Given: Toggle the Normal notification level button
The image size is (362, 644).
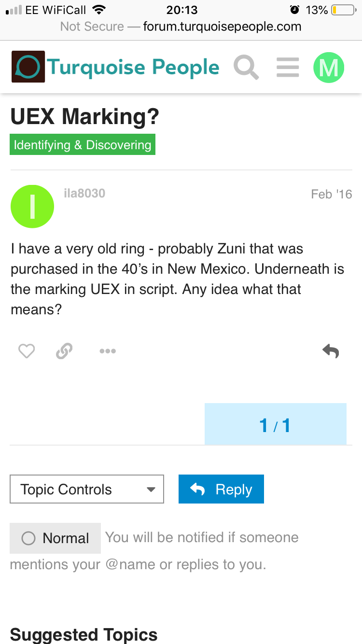Looking at the screenshot, I should tap(56, 538).
